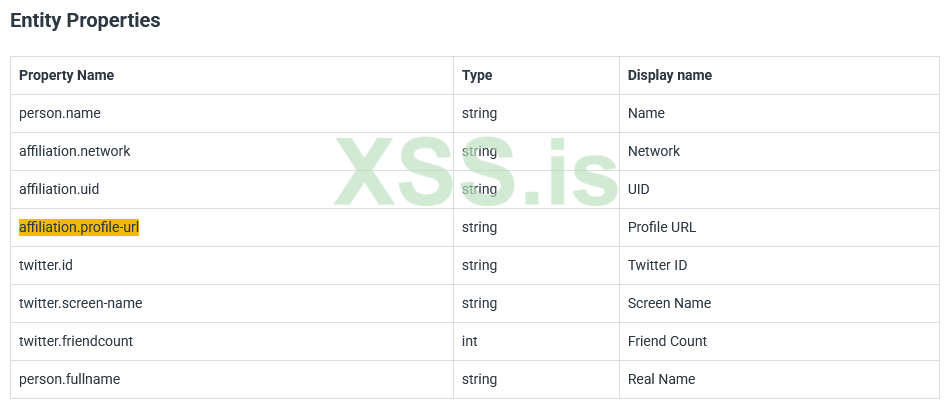The image size is (952, 410).
Task: Click the twitter.friendcount property cell
Action: [76, 341]
